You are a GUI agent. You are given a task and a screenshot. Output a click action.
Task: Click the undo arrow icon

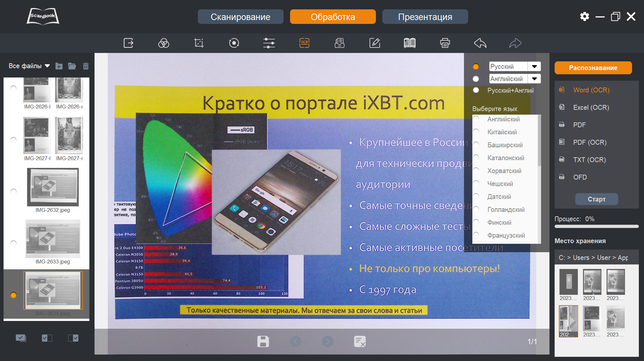pyautogui.click(x=480, y=43)
